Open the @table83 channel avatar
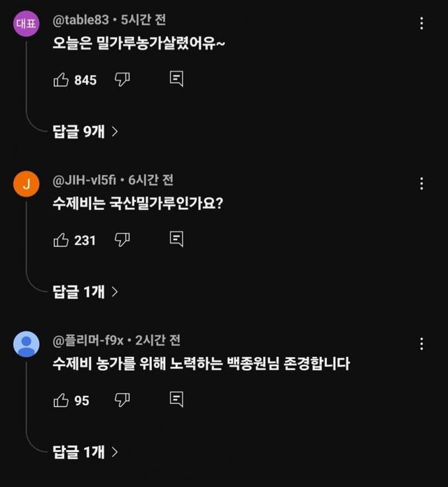 (x=27, y=24)
